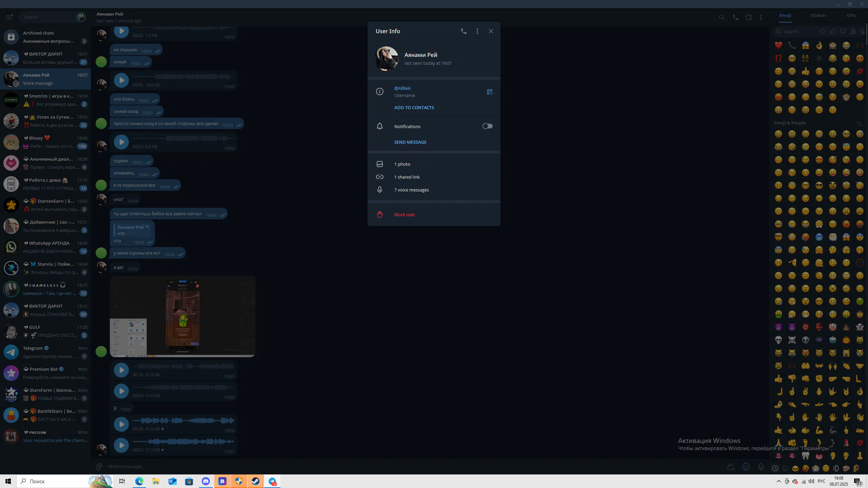Open the three-dot menu in User Info panel
Viewport: 868px width, 488px height.
(x=477, y=31)
